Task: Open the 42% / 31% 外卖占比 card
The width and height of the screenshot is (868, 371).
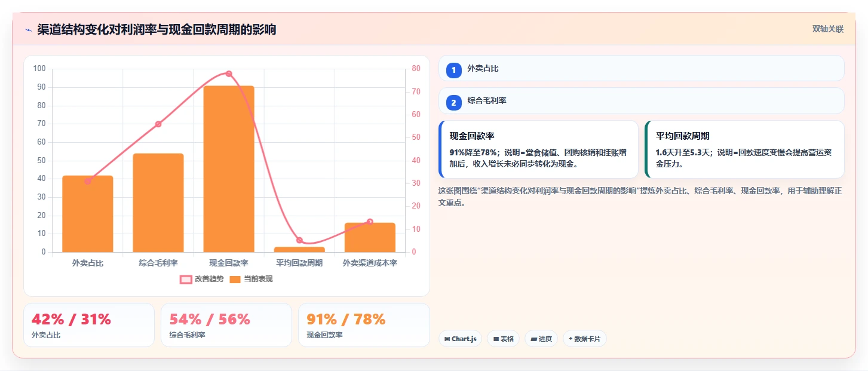Action: click(89, 325)
